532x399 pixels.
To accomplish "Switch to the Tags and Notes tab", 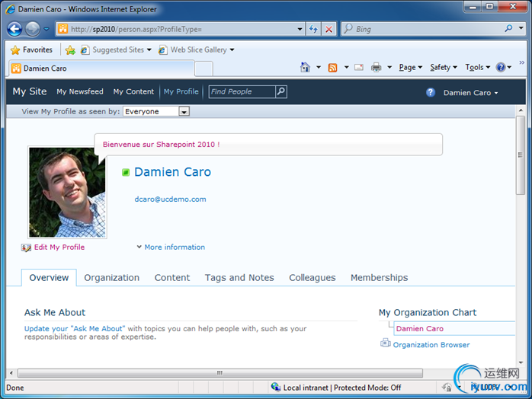I will (239, 278).
